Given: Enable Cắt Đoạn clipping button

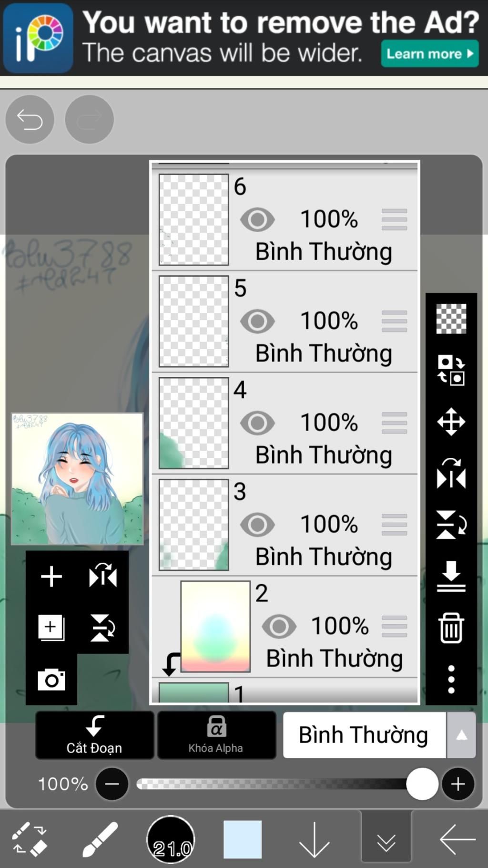Looking at the screenshot, I should 94,735.
